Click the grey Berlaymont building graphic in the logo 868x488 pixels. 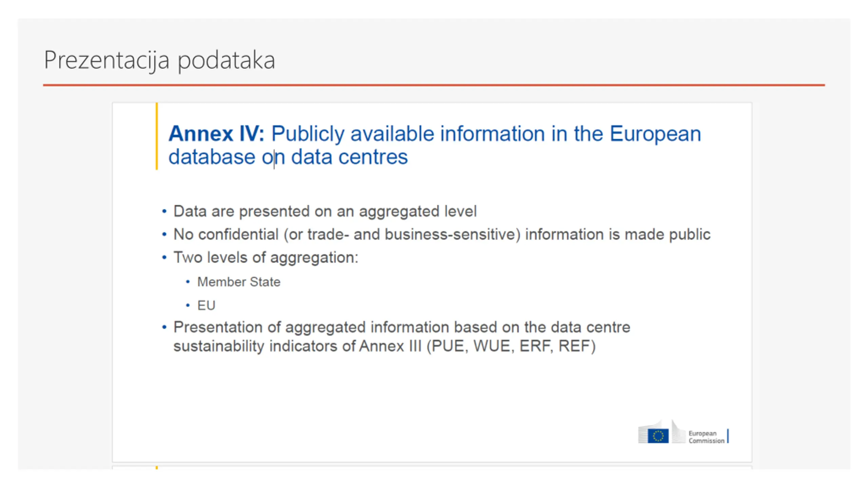662,431
